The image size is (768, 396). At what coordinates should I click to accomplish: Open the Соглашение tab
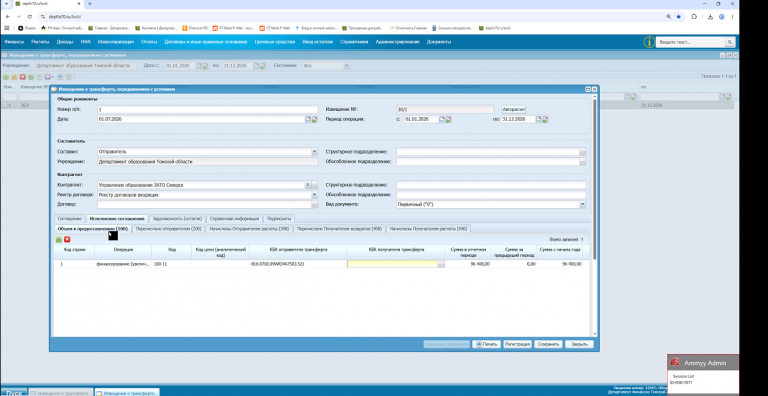pos(69,219)
